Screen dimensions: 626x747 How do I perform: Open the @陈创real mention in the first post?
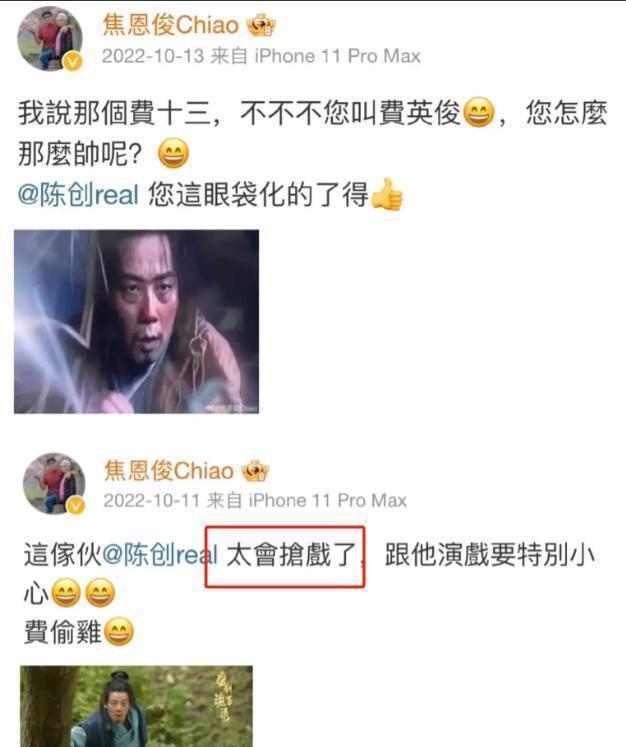(x=78, y=194)
